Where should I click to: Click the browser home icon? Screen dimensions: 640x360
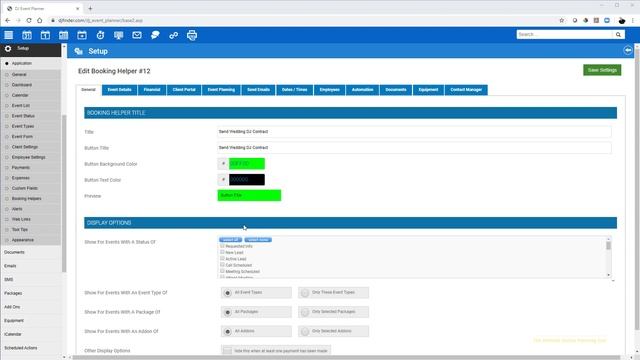point(40,20)
